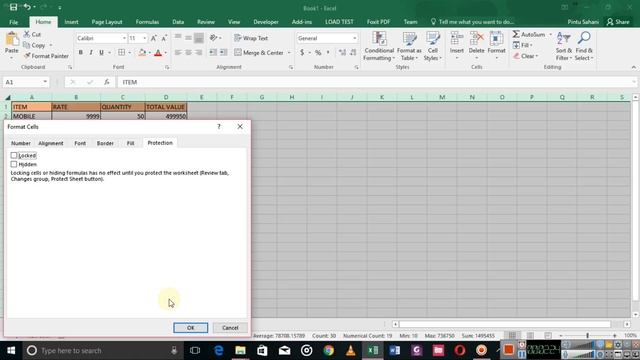Click the Sort & Filter icon
Viewport: 640px width, 360px height.
pyautogui.click(x=563, y=39)
